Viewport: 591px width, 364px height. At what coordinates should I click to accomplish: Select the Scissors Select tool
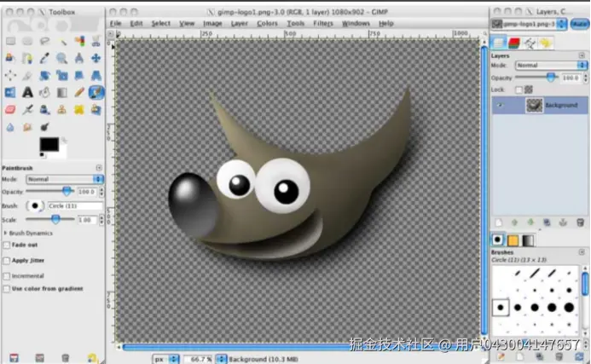coord(96,41)
